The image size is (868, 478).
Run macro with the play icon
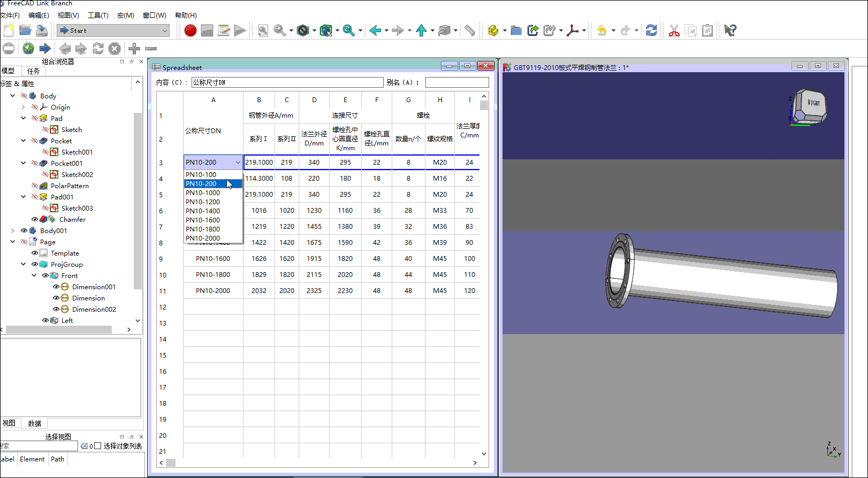240,30
